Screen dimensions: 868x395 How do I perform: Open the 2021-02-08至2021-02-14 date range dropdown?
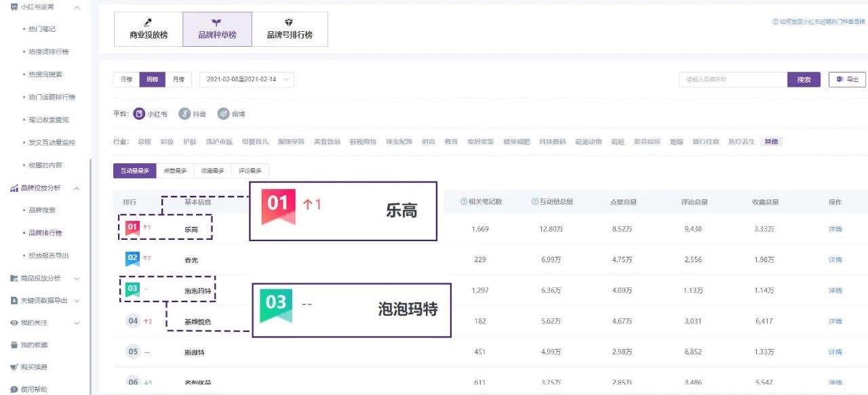(246, 79)
